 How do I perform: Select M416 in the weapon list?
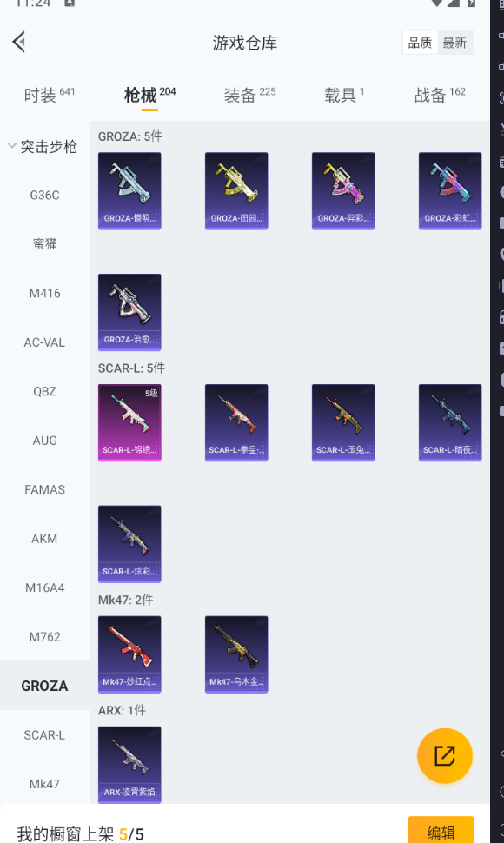click(44, 294)
